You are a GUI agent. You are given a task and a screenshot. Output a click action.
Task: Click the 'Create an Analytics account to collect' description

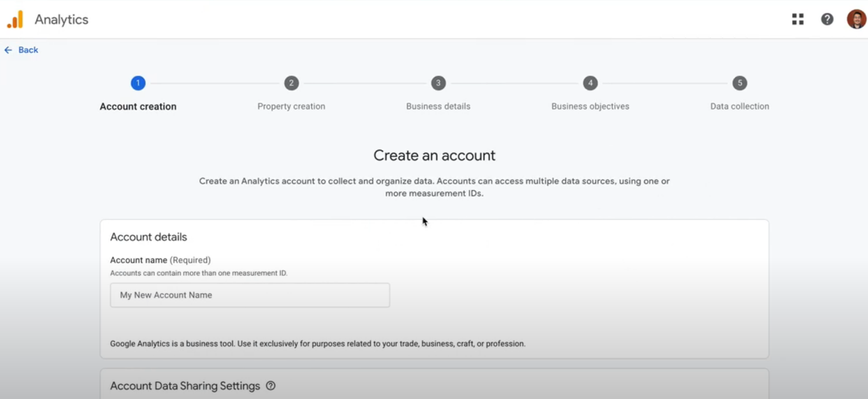[434, 187]
